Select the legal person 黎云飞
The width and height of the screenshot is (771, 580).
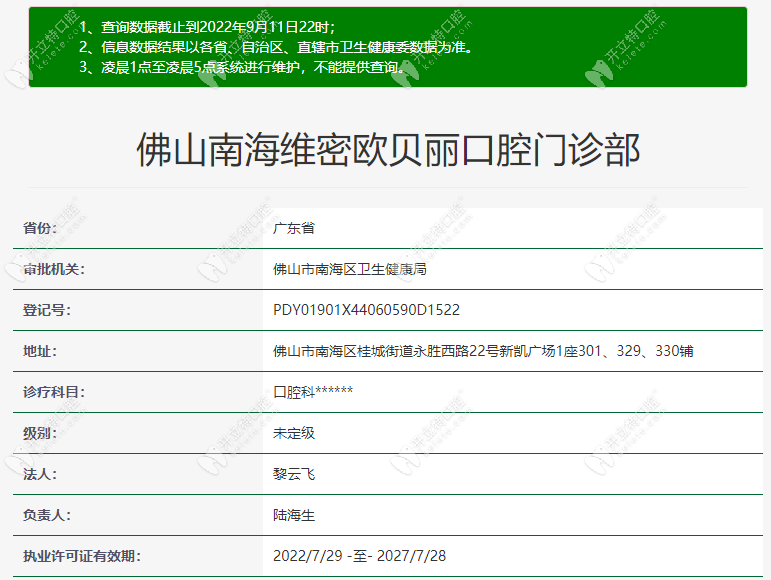click(x=294, y=474)
